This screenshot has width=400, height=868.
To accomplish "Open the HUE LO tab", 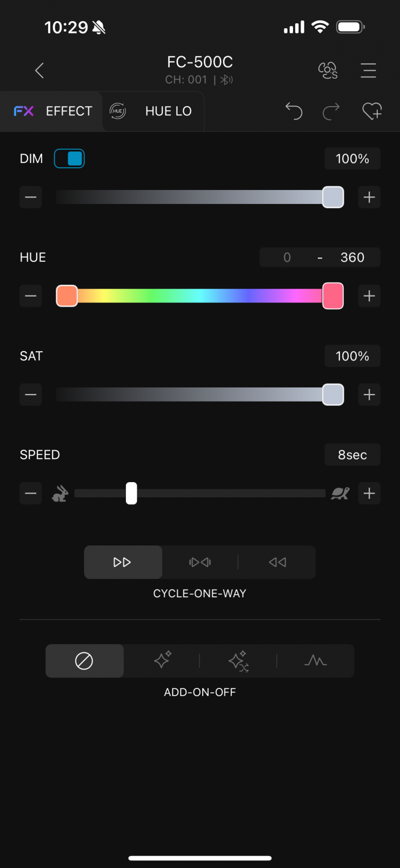I will click(x=153, y=111).
